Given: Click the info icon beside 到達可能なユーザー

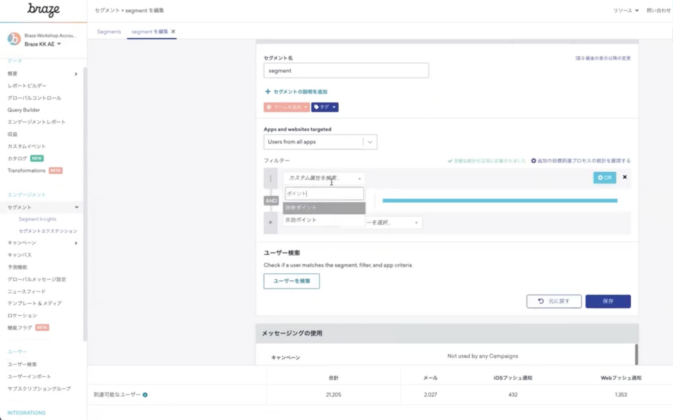Looking at the screenshot, I should click(145, 395).
